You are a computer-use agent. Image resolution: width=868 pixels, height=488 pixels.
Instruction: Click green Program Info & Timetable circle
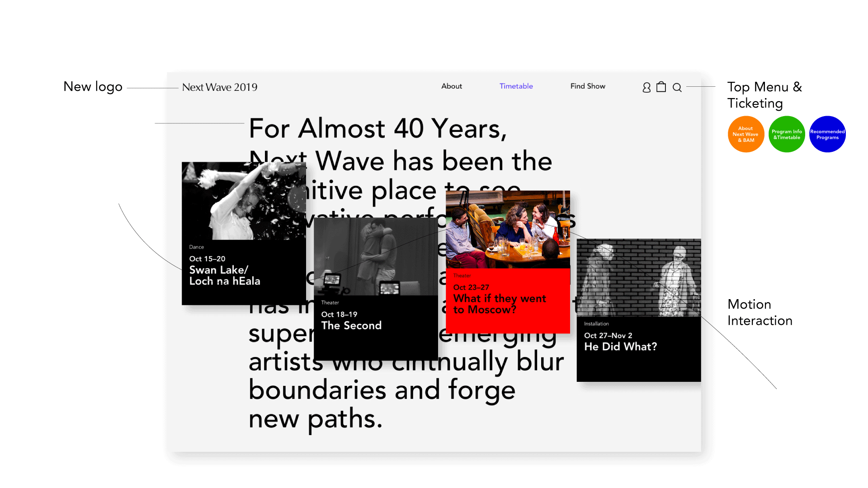click(x=787, y=134)
